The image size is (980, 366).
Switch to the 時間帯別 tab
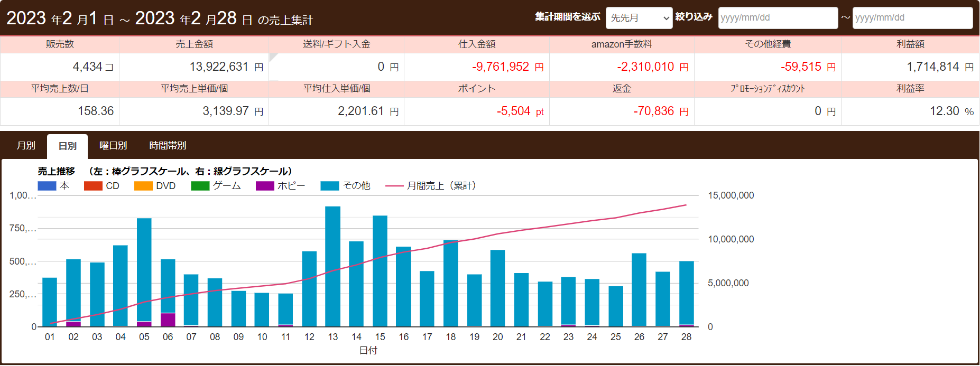[x=168, y=146]
